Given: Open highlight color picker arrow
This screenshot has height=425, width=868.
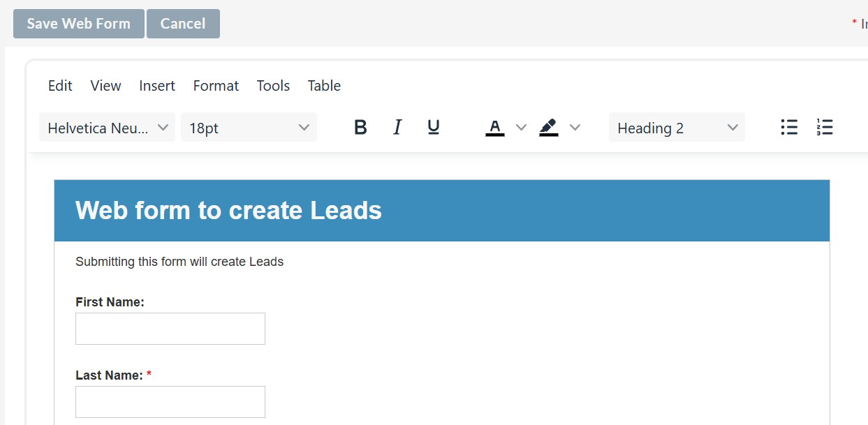Looking at the screenshot, I should tap(575, 127).
